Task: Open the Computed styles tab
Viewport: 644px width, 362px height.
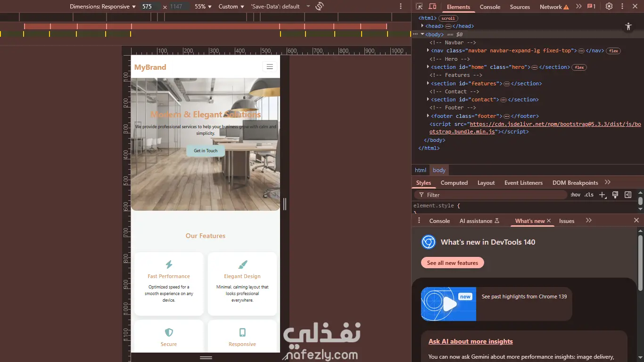Action: [454, 183]
